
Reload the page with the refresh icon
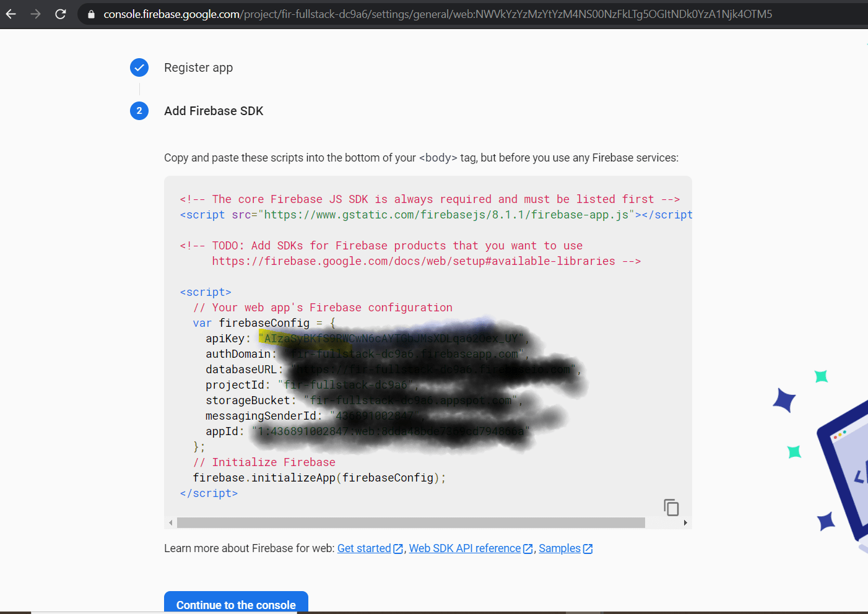click(60, 14)
